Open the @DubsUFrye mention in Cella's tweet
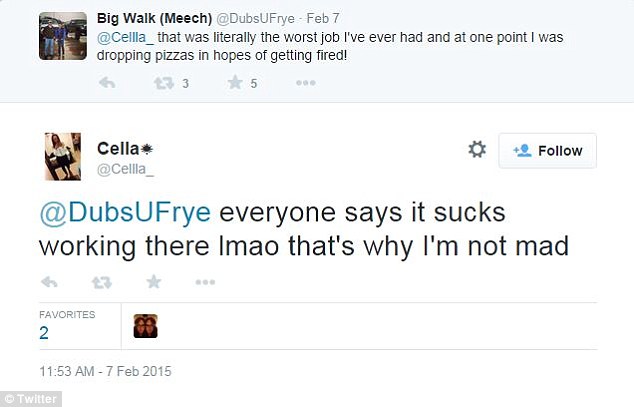 pyautogui.click(x=126, y=213)
